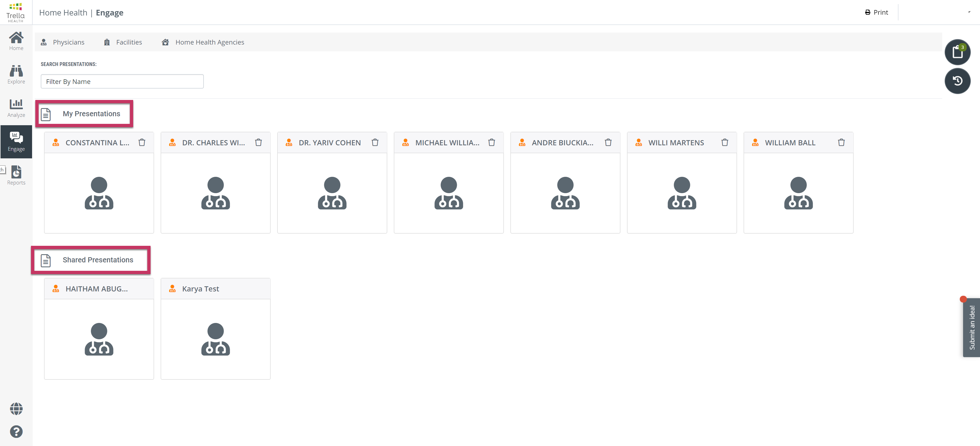Screen dimensions: 980x446
Task: Open the Home section in sidebar
Action: click(16, 41)
